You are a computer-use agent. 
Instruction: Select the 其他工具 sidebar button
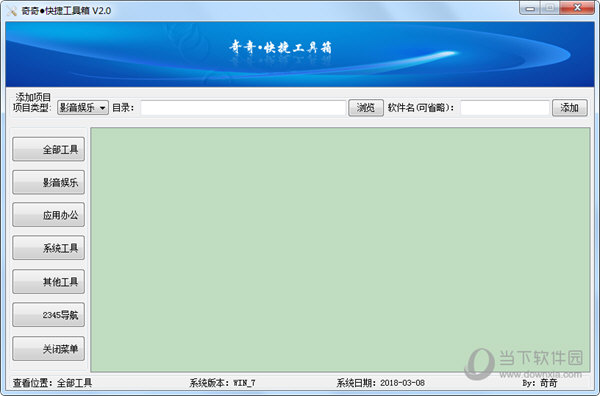pos(49,282)
